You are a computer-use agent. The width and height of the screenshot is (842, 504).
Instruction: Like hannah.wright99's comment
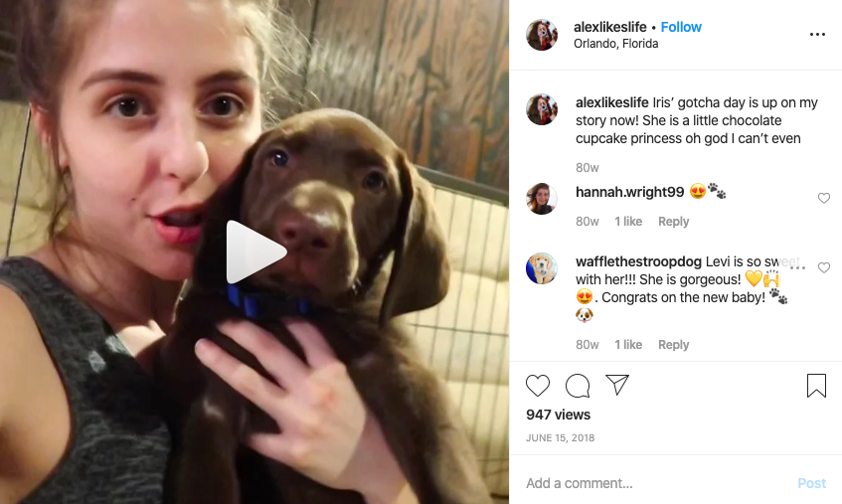[x=824, y=198]
